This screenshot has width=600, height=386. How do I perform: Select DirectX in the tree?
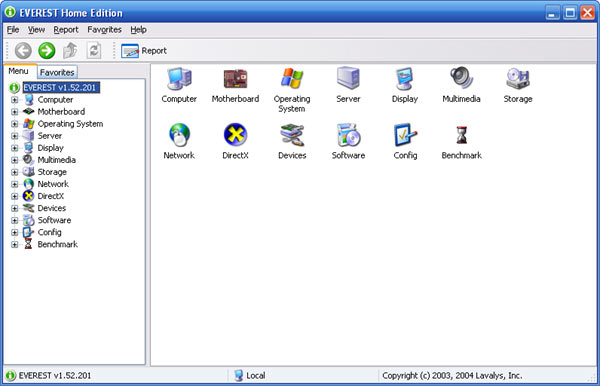pyautogui.click(x=51, y=196)
